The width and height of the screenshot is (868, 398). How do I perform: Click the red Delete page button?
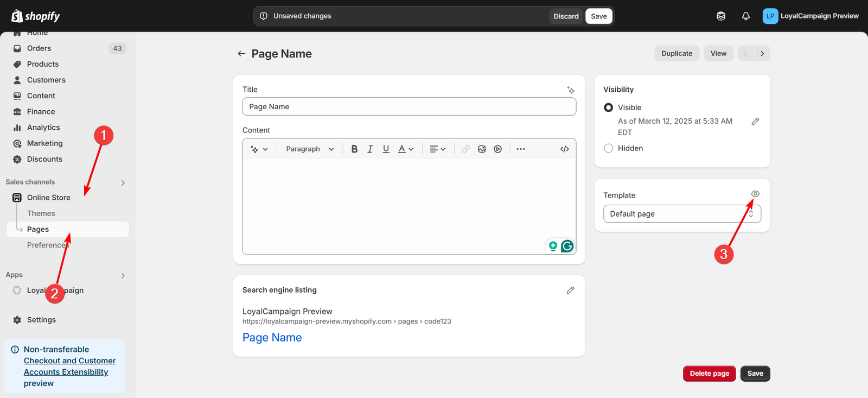click(x=710, y=374)
